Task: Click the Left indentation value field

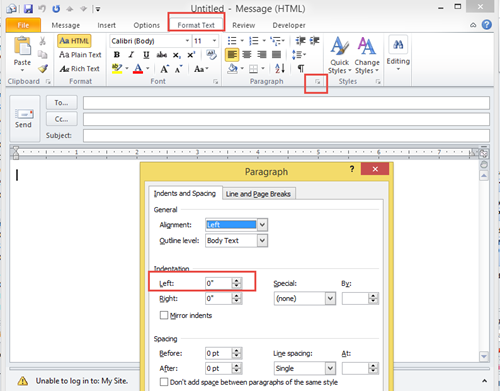Action: pyautogui.click(x=219, y=283)
